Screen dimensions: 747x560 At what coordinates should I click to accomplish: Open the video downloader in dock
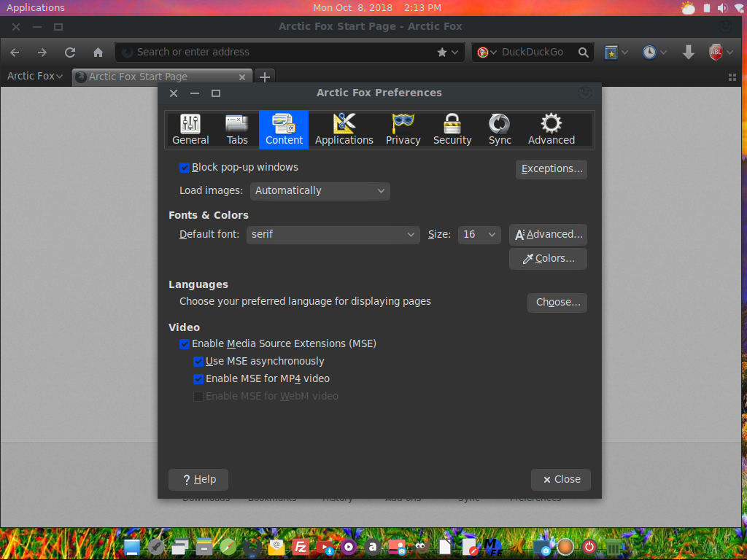[x=325, y=547]
